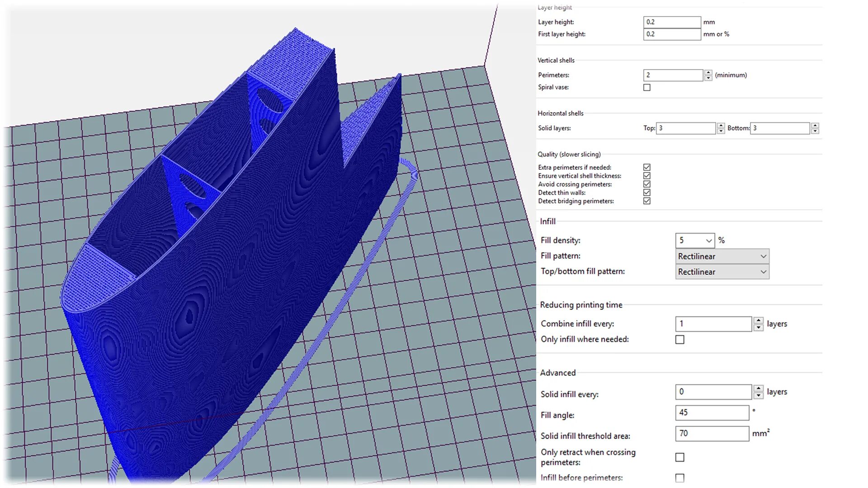Enable Only infill where needed
This screenshot has height=488, width=868.
pyautogui.click(x=680, y=340)
